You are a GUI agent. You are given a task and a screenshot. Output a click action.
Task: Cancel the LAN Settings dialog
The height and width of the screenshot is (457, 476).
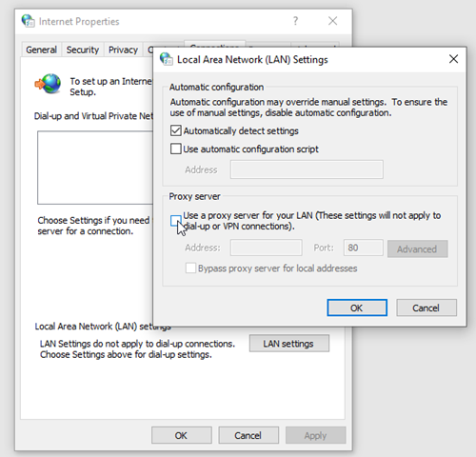tap(426, 308)
